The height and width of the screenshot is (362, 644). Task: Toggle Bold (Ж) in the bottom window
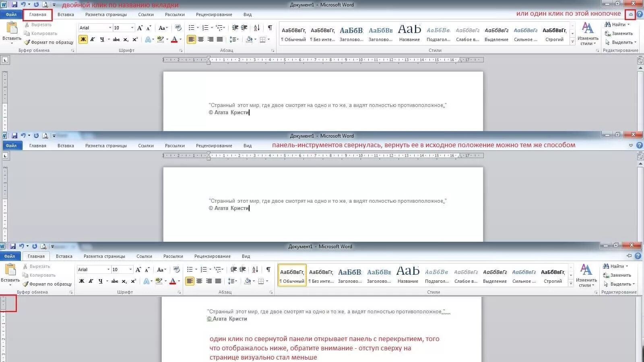pos(81,281)
